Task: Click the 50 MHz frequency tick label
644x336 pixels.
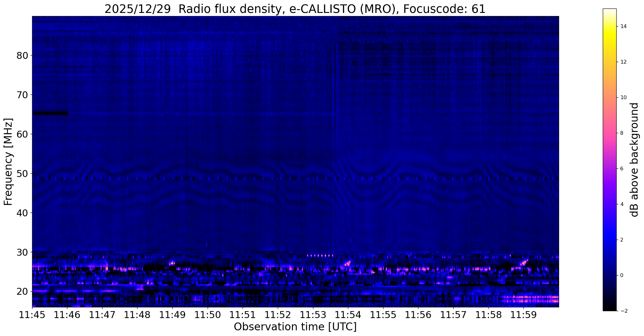Action: [22, 174]
